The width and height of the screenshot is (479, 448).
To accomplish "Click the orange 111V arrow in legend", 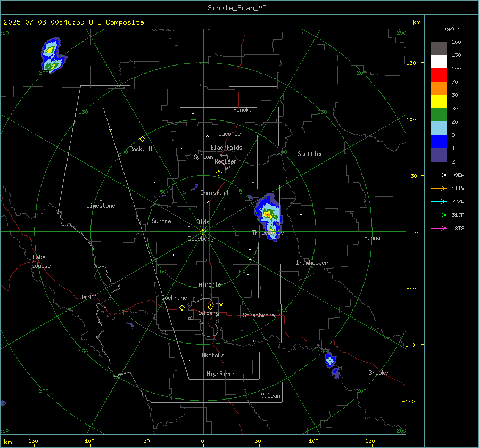I will tap(439, 189).
